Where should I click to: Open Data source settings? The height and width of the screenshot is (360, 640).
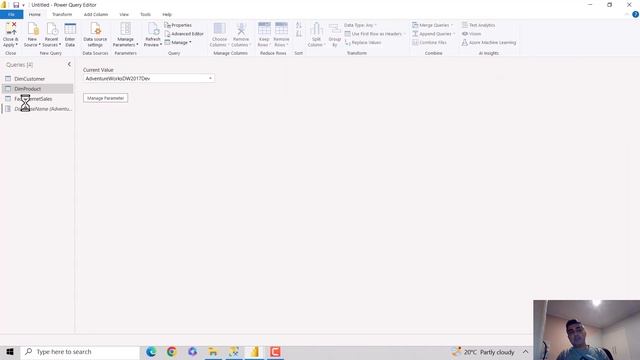click(x=95, y=34)
